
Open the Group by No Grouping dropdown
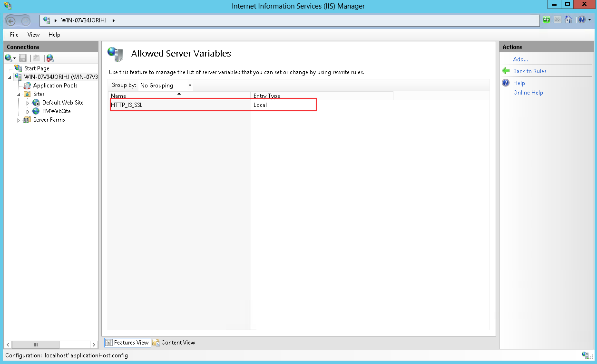[166, 86]
